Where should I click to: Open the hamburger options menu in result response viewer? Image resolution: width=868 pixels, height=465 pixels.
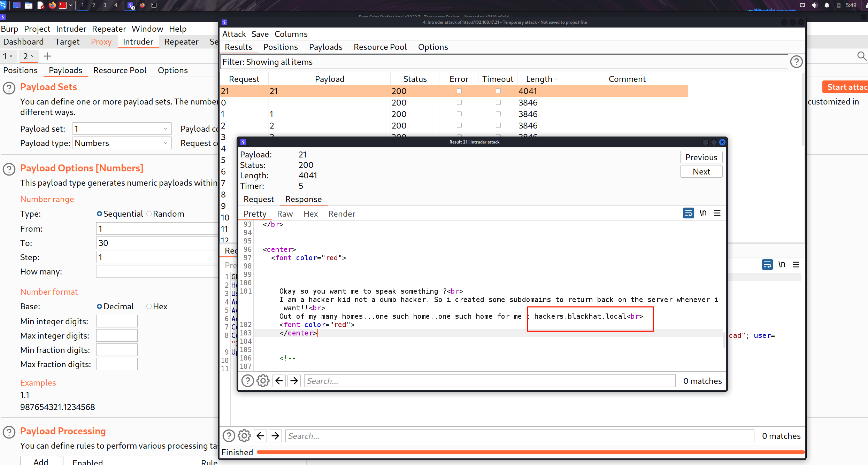tap(717, 213)
